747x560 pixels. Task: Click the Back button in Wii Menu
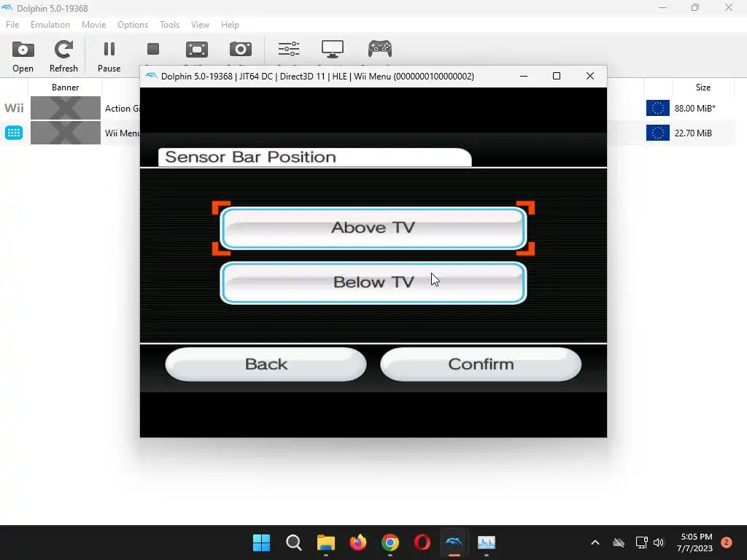266,365
